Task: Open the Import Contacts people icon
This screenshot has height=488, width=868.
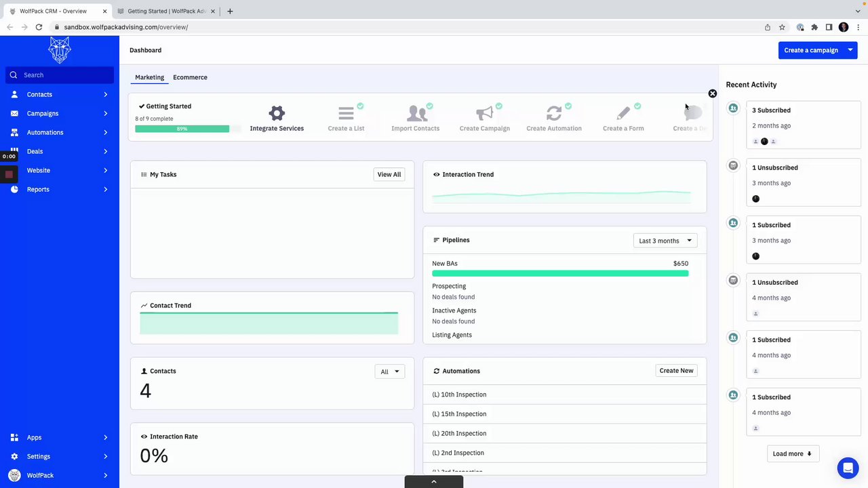Action: click(415, 113)
